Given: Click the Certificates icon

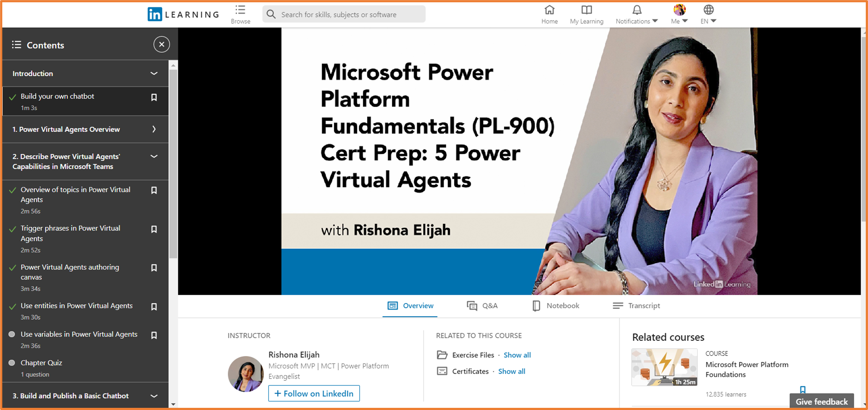Looking at the screenshot, I should click(442, 371).
